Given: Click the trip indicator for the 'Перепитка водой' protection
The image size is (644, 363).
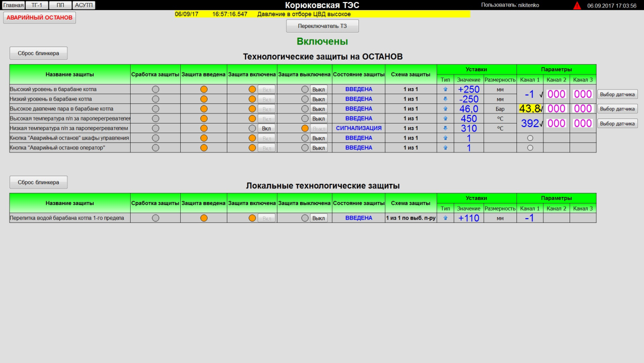Looking at the screenshot, I should [x=155, y=218].
